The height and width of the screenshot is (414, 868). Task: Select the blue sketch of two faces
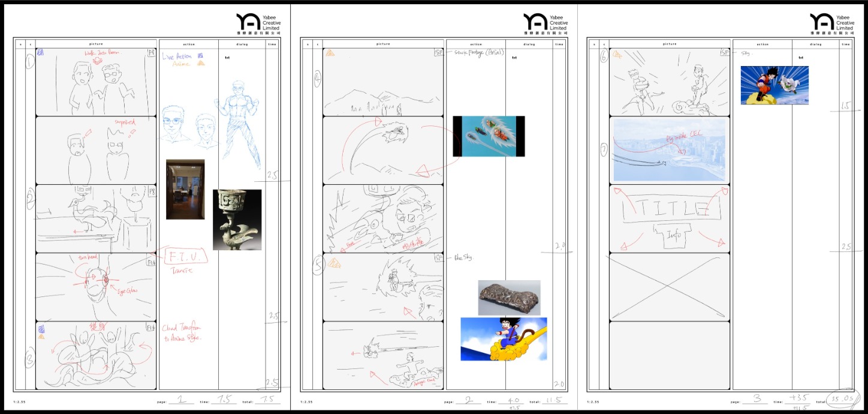(x=188, y=127)
